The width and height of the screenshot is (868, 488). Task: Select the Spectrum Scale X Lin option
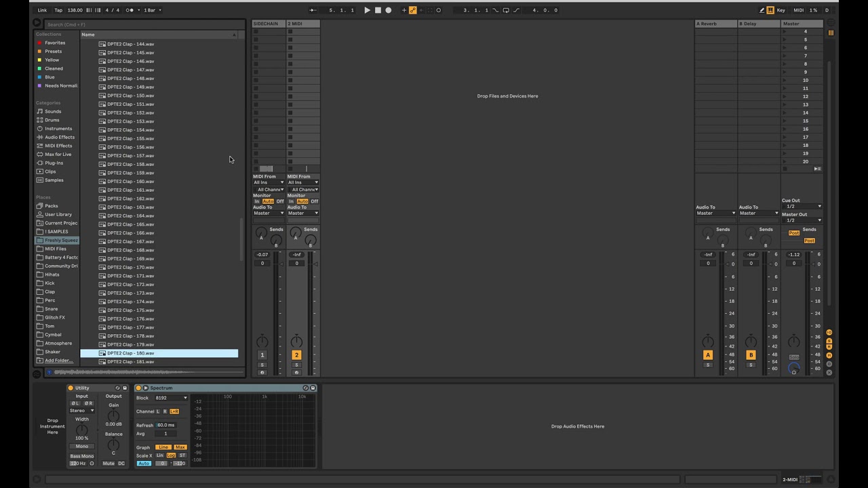[160, 455]
